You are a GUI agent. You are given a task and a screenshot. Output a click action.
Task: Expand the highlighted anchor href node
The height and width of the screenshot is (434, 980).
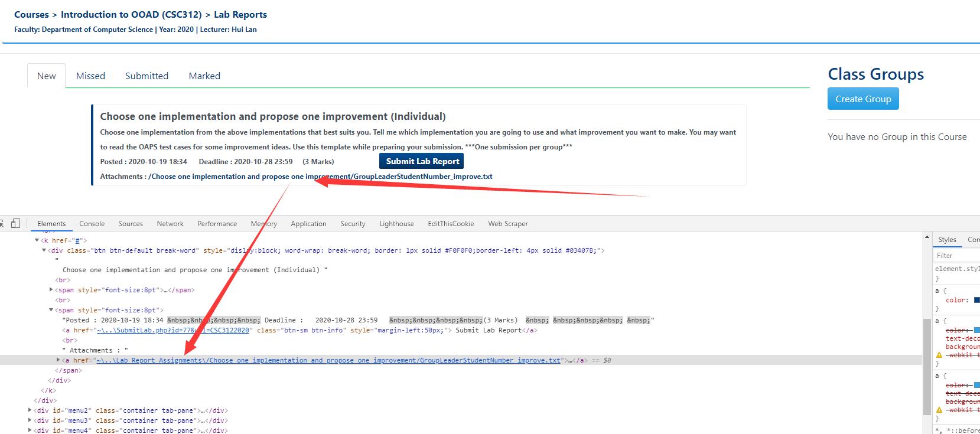(58, 360)
